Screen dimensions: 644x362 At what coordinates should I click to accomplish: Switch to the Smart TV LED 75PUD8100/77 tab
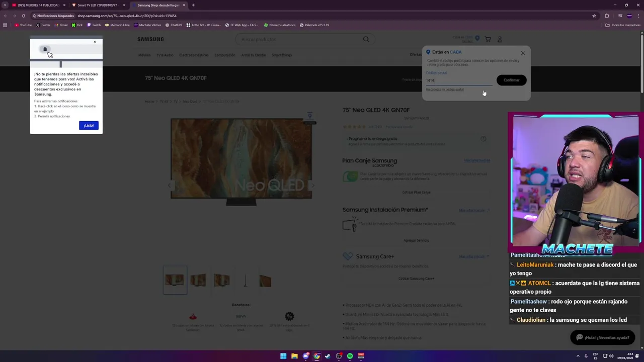[98, 5]
